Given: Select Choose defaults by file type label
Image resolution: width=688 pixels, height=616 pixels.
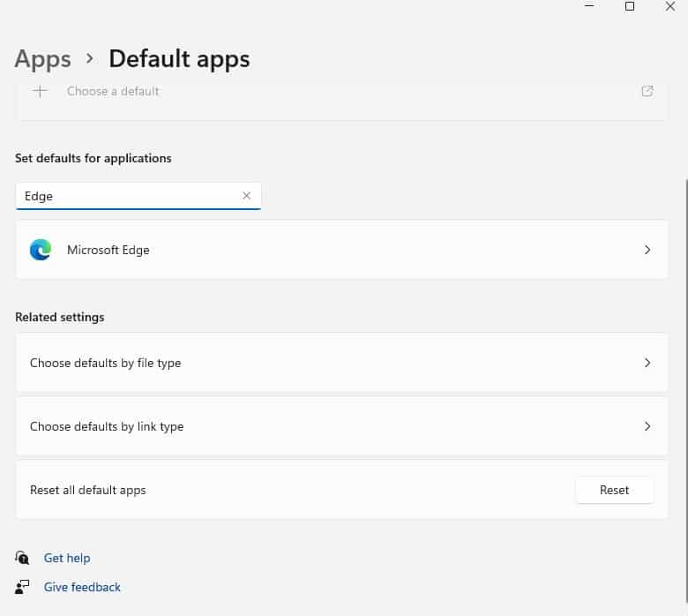Looking at the screenshot, I should 105,363.
